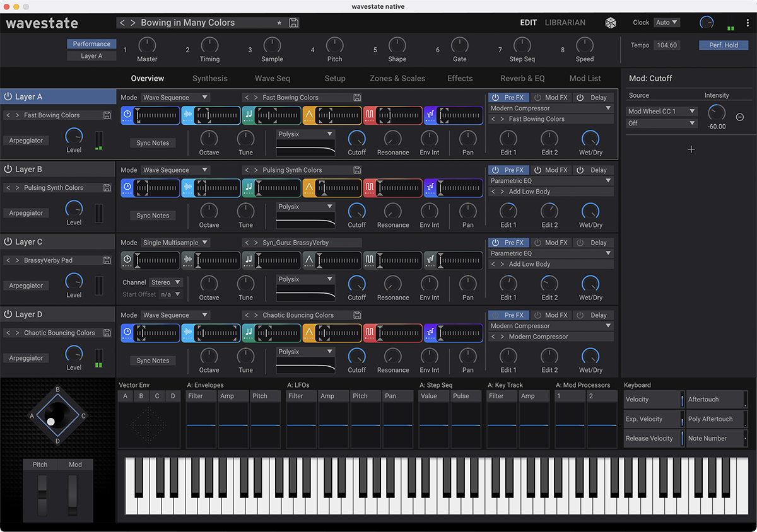
Task: Click the Tempo value field 104.60
Action: [667, 45]
